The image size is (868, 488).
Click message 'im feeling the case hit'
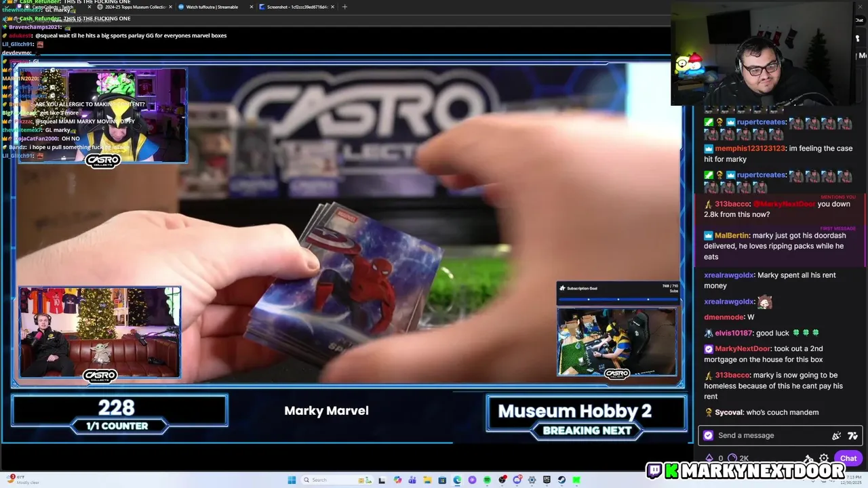click(778, 154)
